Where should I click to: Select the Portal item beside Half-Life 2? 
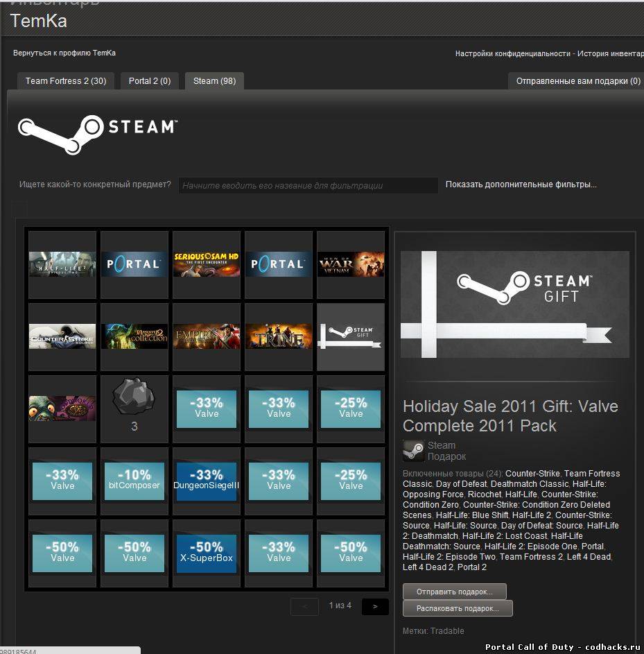pos(134,264)
